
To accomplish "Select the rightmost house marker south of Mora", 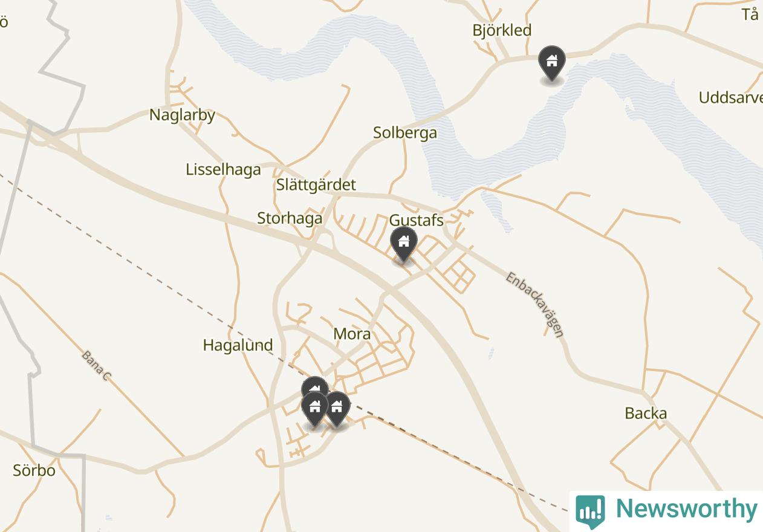I will click(x=337, y=408).
